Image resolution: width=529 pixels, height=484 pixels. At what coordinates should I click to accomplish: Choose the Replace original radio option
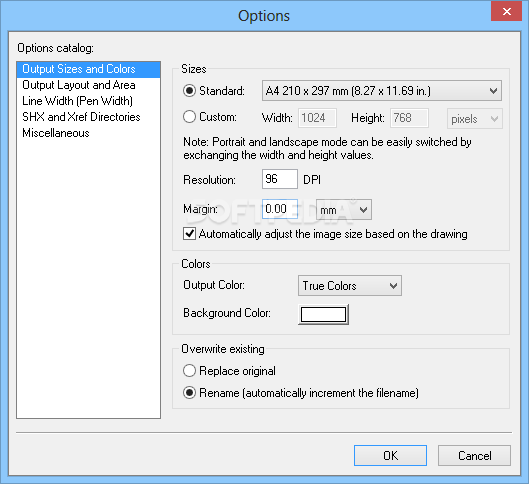(x=189, y=371)
